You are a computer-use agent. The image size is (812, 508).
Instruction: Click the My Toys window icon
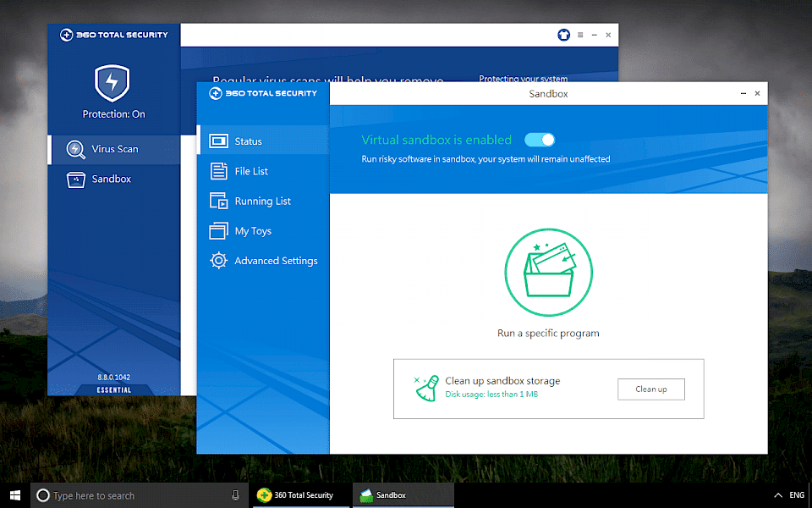point(218,231)
